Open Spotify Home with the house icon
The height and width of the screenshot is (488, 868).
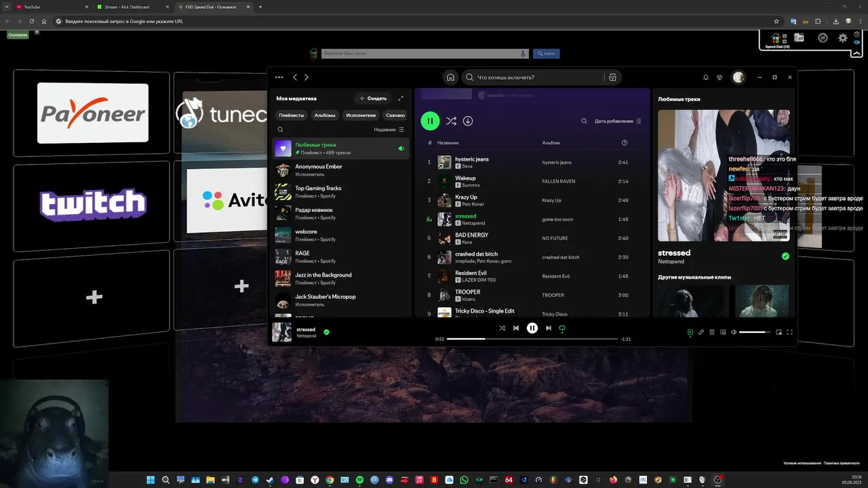pyautogui.click(x=450, y=77)
